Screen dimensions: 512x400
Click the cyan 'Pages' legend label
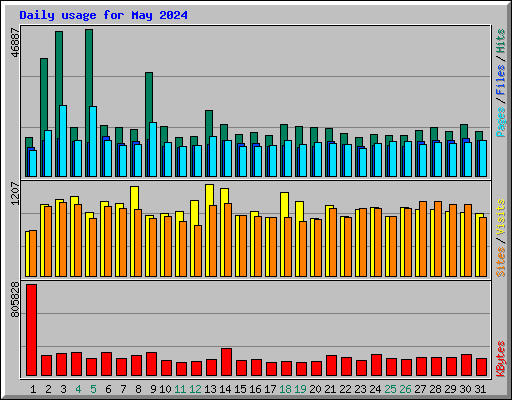[501, 122]
